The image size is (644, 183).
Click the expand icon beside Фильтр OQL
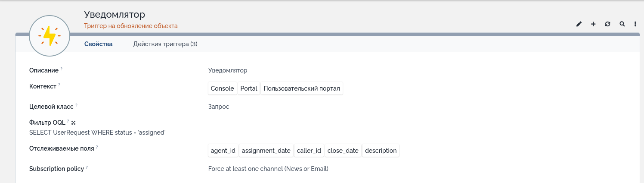click(74, 123)
